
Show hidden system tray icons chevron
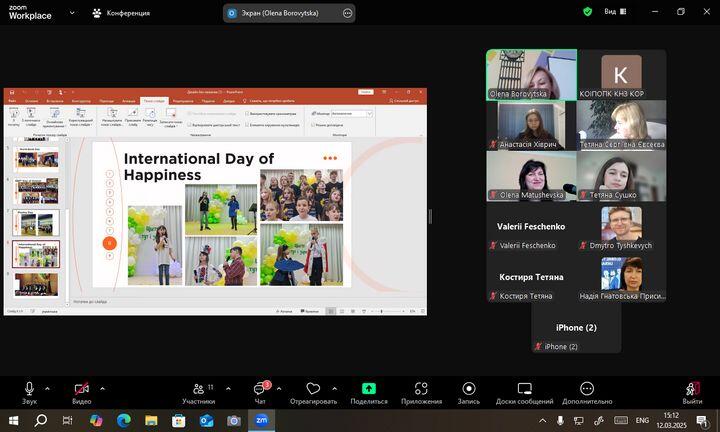coord(542,420)
